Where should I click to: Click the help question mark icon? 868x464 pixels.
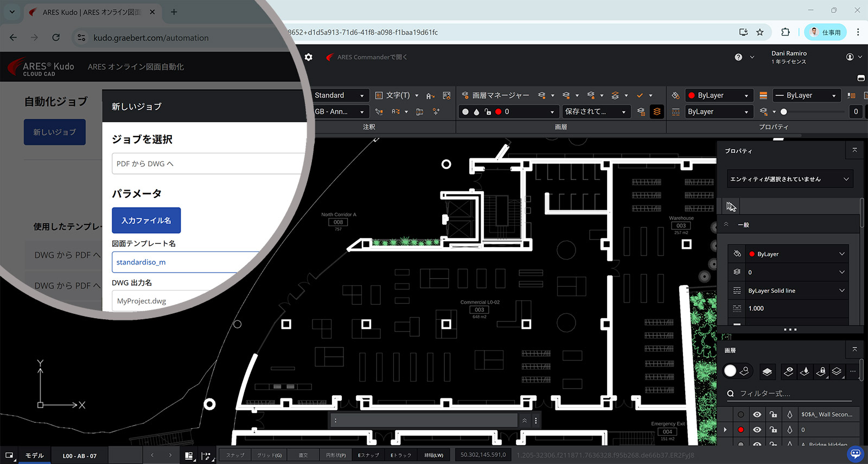pos(738,57)
